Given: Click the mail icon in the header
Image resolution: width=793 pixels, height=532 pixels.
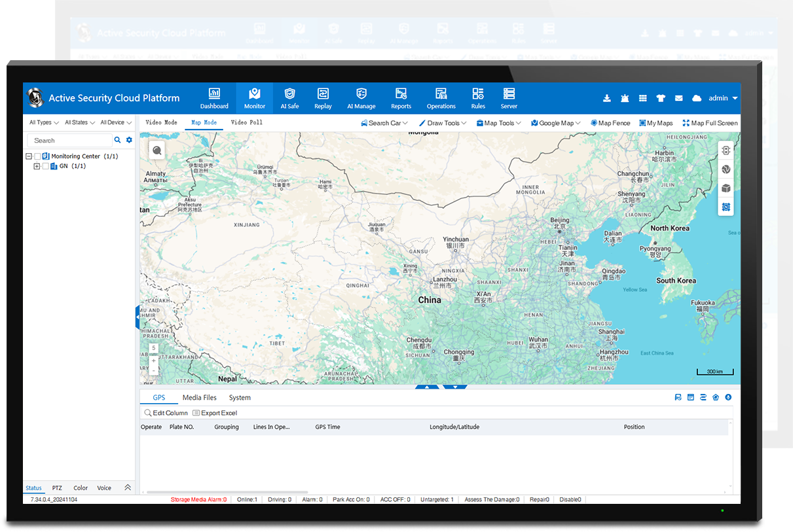Looking at the screenshot, I should 678,98.
